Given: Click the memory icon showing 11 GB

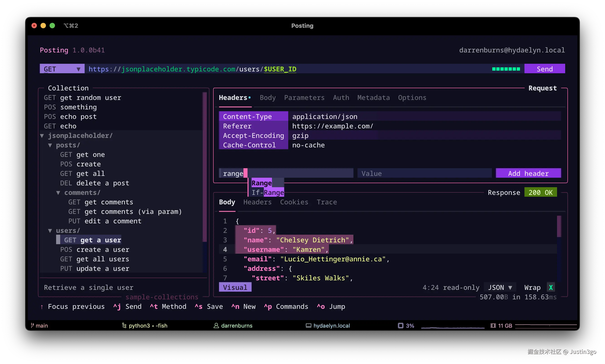Looking at the screenshot, I should (493, 326).
